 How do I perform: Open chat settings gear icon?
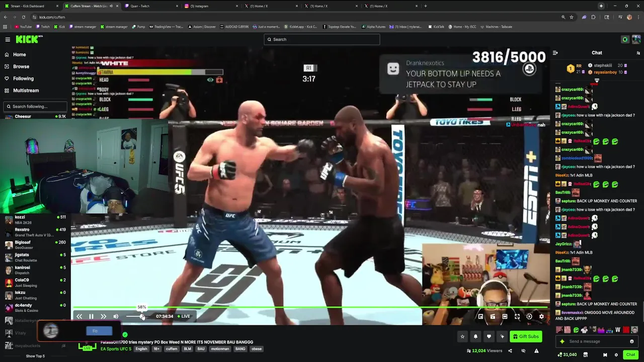(616, 354)
